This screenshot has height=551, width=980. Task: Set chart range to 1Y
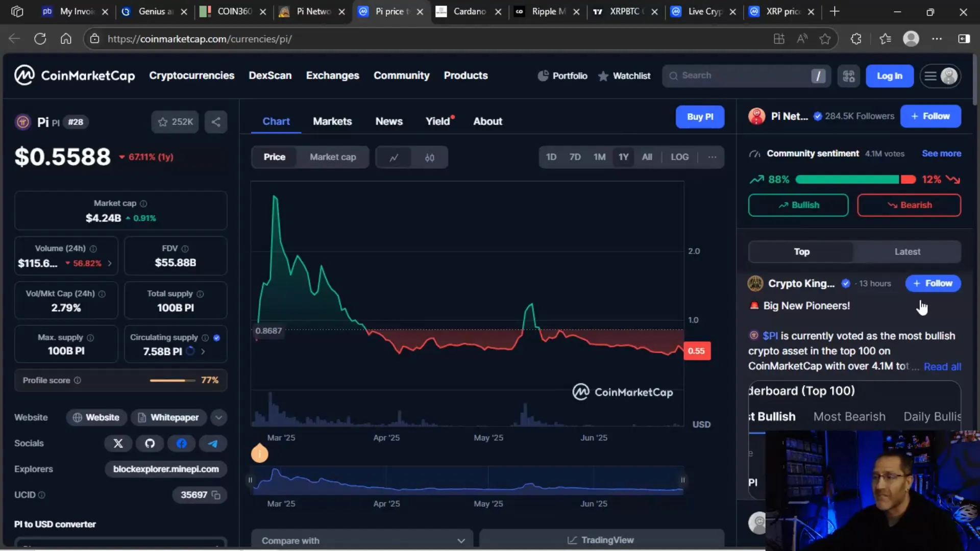point(623,157)
